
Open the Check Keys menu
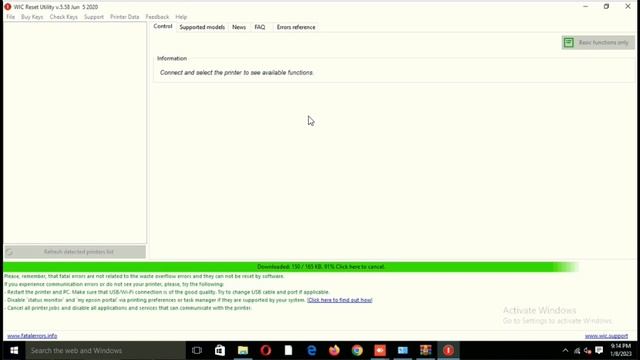(64, 17)
